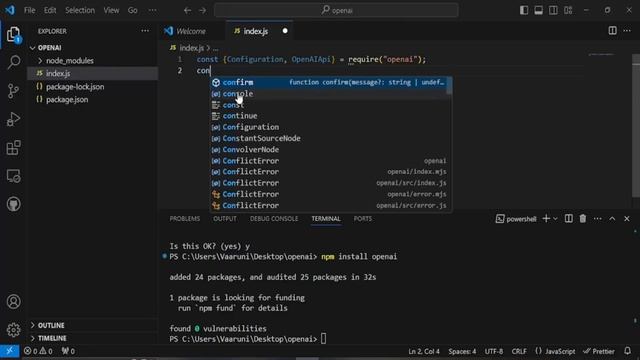Switch to the Welcome tab

191,31
